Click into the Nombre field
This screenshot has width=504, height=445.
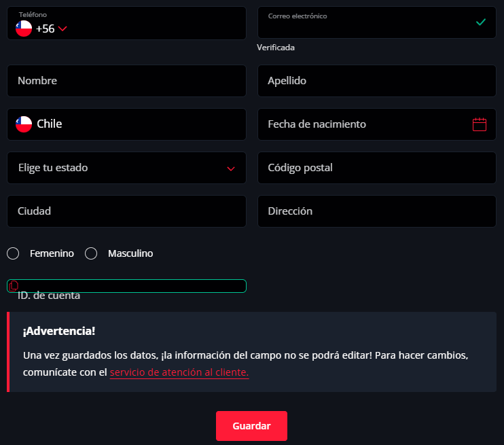tap(126, 81)
